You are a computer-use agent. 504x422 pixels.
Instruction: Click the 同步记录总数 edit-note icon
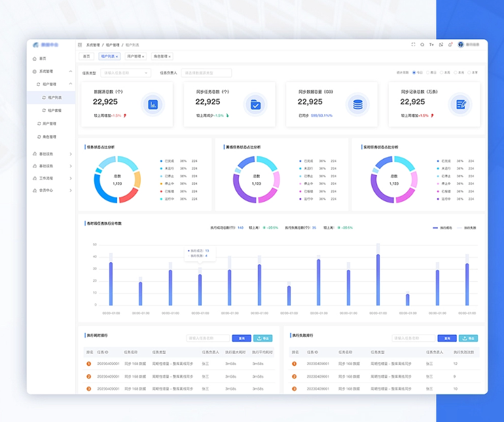point(461,104)
